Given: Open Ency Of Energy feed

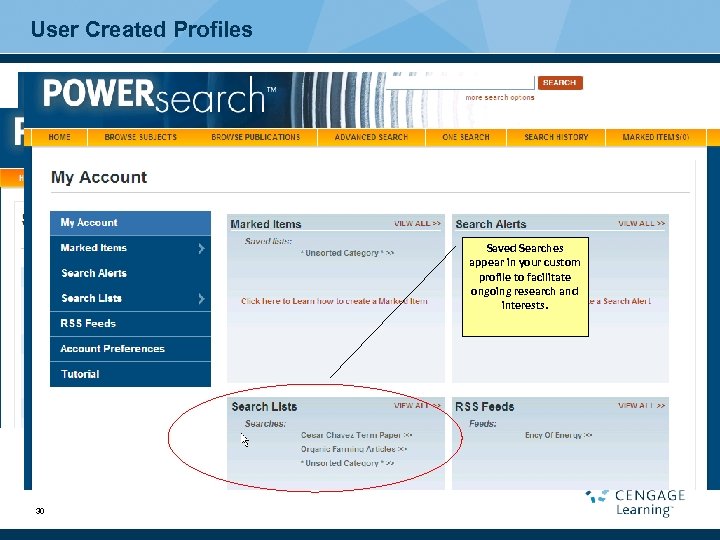Looking at the screenshot, I should pos(559,435).
